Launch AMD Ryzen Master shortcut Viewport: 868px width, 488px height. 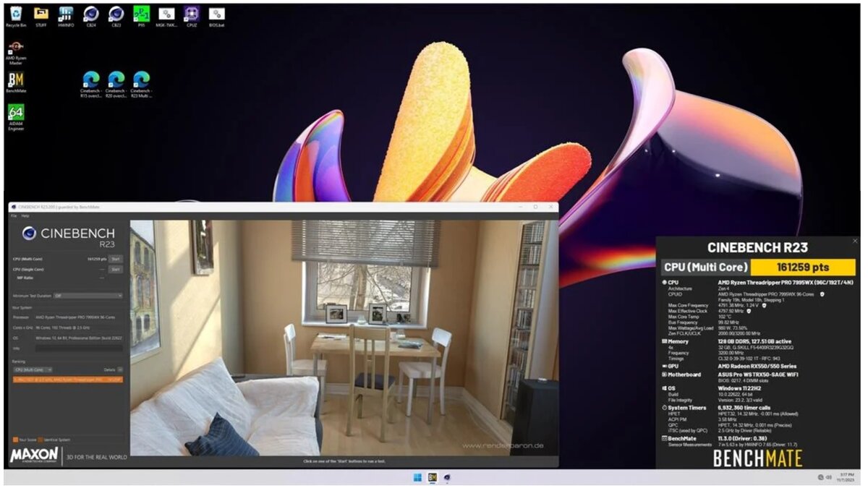[x=16, y=52]
